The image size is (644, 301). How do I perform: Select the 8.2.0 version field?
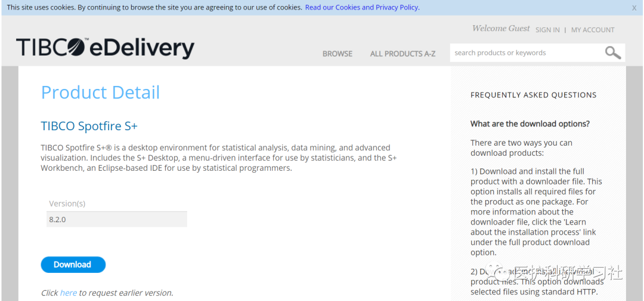(117, 219)
